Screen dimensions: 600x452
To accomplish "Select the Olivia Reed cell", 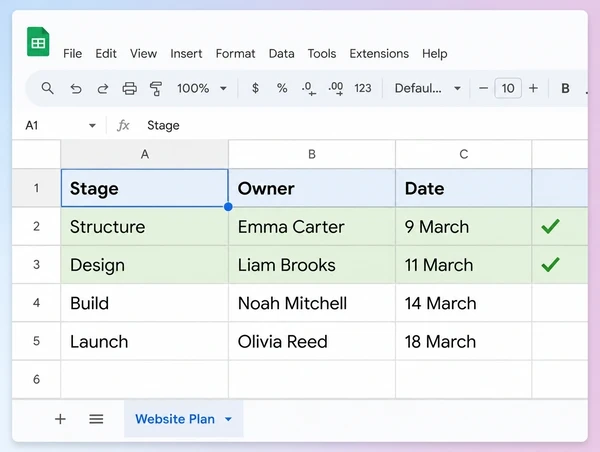I will 312,341.
